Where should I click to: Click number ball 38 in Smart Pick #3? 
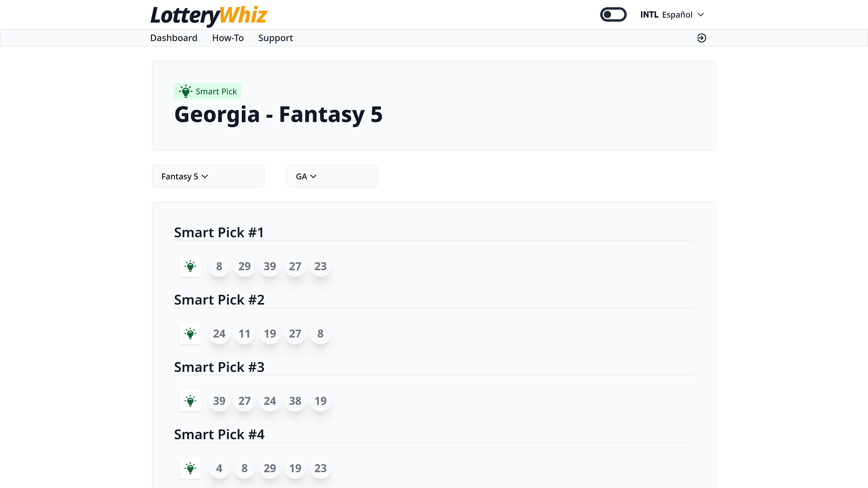(x=295, y=401)
